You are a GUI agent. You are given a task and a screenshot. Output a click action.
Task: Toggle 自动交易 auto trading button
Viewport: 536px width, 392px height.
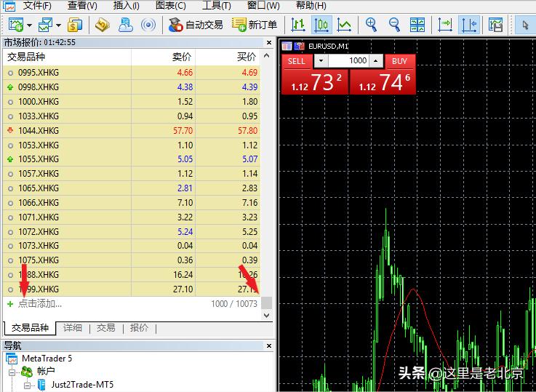tap(196, 25)
